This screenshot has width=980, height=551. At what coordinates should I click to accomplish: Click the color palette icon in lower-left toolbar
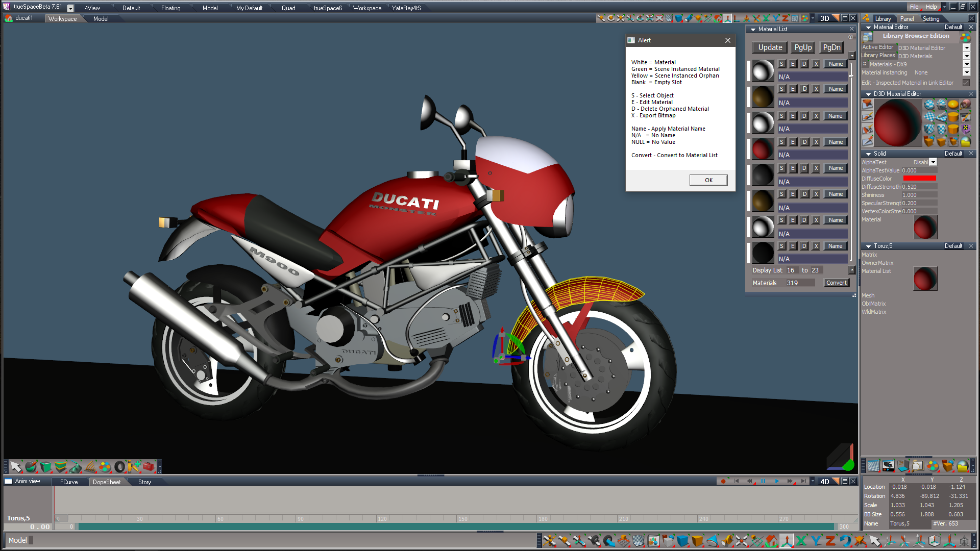pyautogui.click(x=105, y=466)
